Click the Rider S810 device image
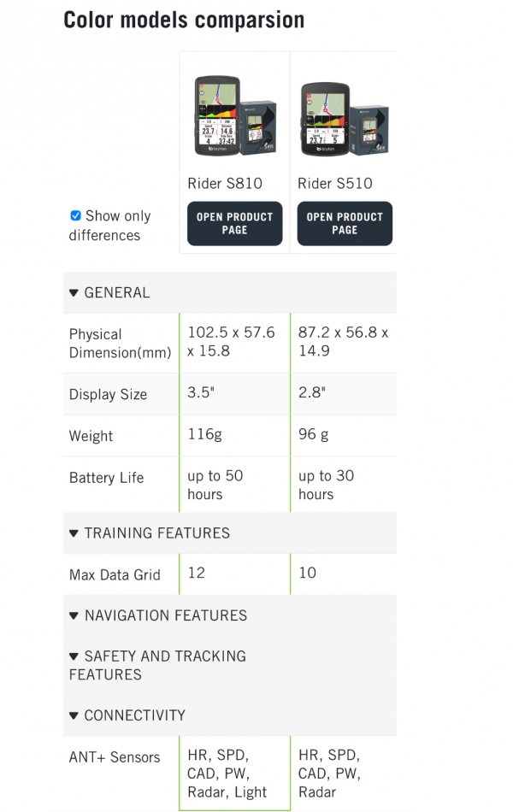 (234, 115)
